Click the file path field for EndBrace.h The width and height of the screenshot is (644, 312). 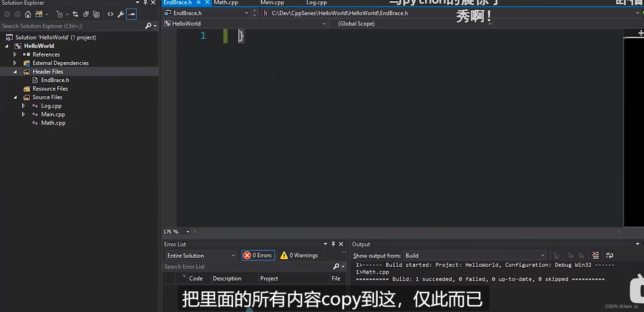coord(451,13)
